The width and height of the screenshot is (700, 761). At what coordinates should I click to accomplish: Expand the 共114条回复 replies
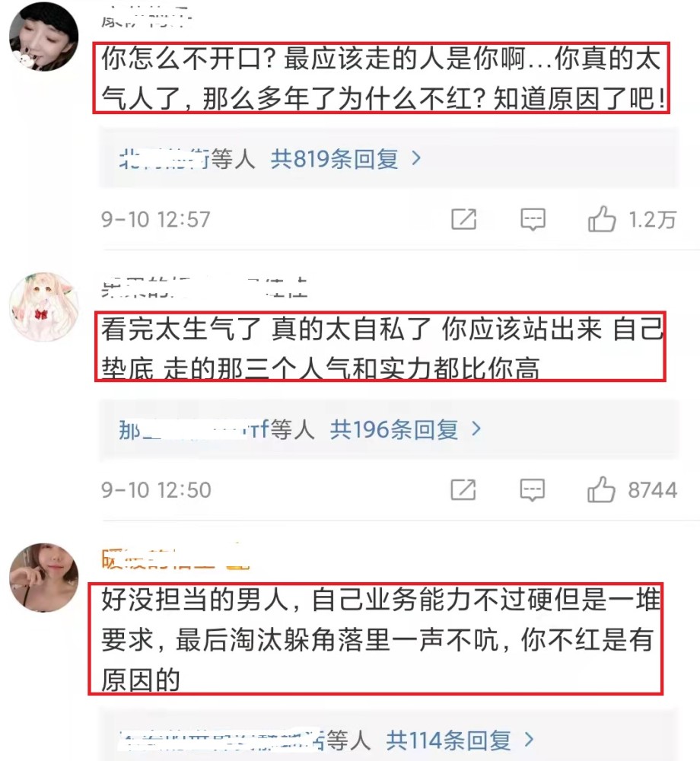pyautogui.click(x=448, y=740)
